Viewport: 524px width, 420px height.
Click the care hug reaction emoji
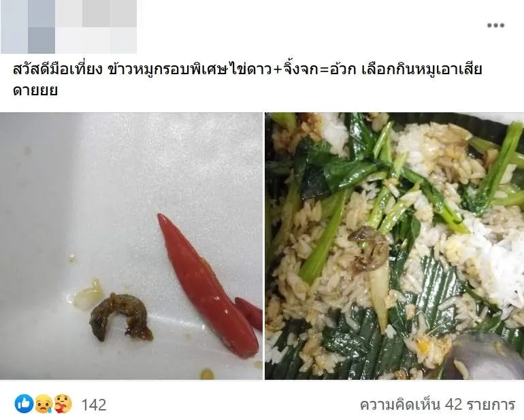click(63, 404)
